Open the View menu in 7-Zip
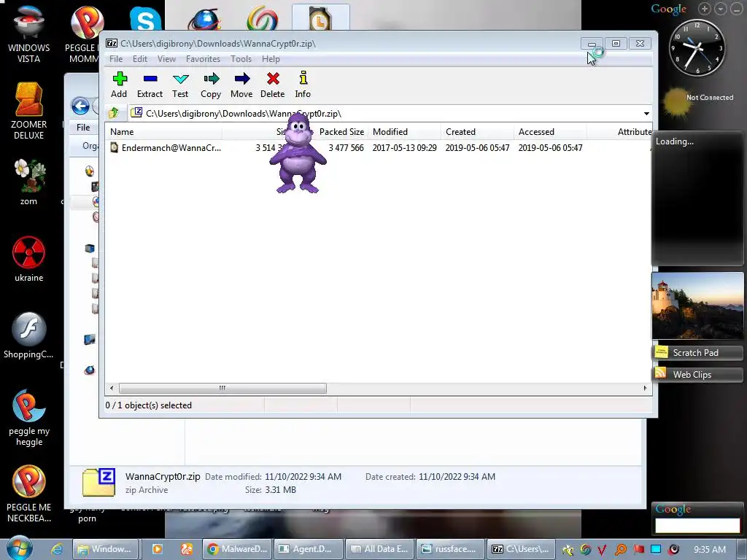 point(167,59)
